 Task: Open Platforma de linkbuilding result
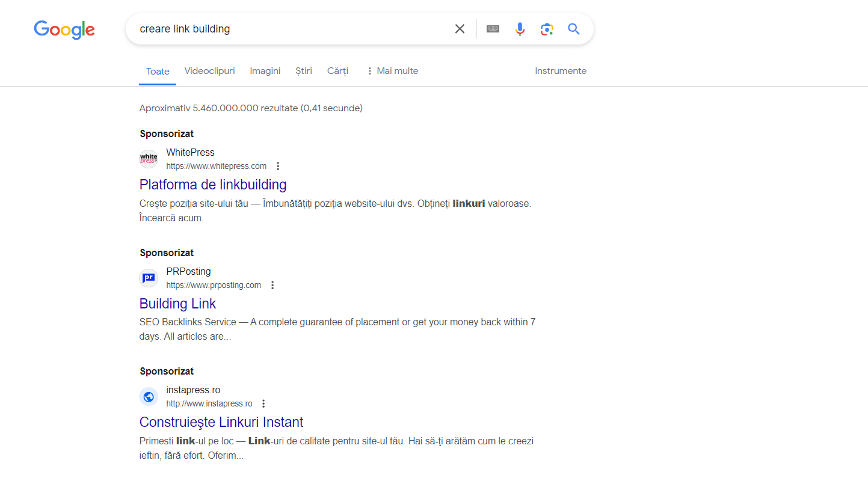[213, 185]
